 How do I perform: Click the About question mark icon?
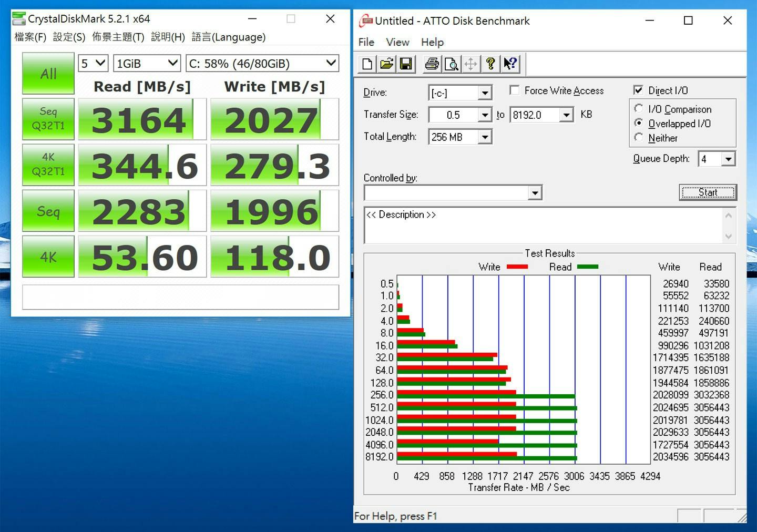[490, 64]
